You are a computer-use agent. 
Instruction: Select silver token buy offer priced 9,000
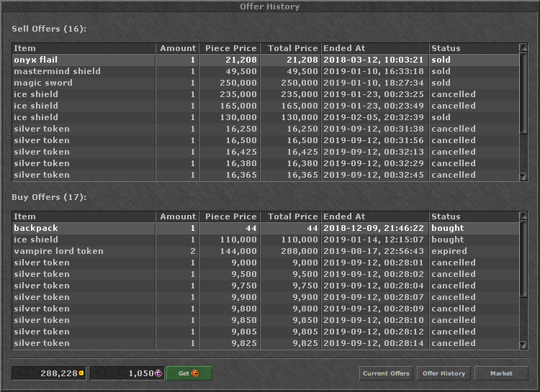[266, 263]
